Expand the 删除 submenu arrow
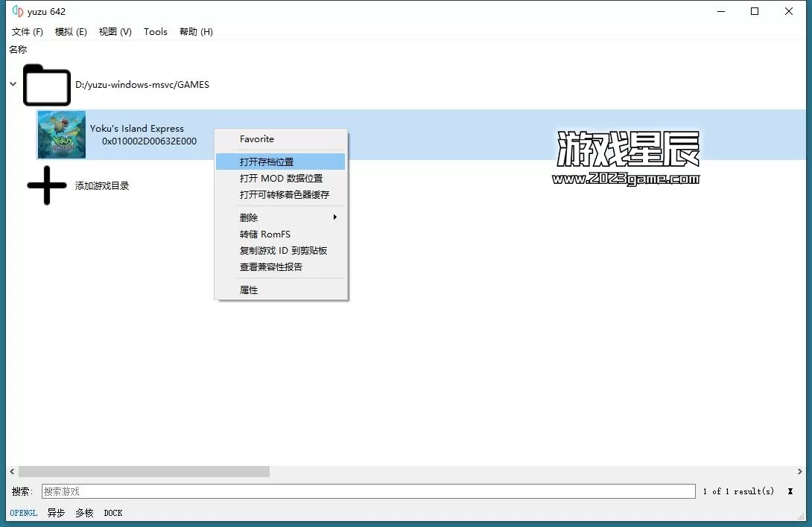The width and height of the screenshot is (812, 527). point(334,217)
